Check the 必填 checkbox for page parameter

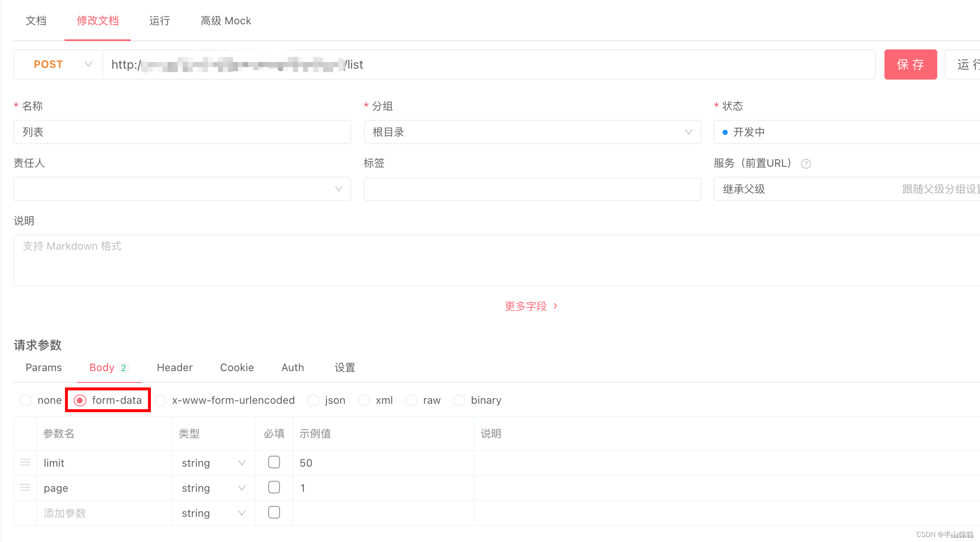click(274, 487)
